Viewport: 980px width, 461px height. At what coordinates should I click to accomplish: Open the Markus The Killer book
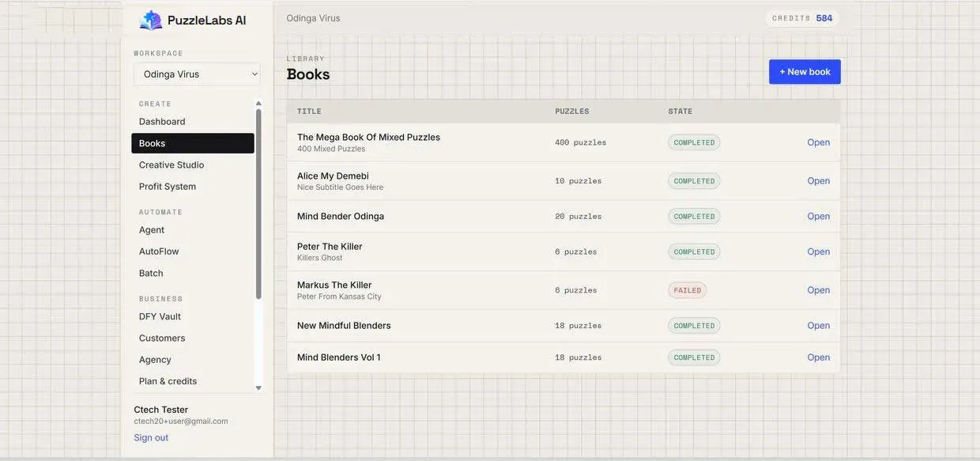818,290
